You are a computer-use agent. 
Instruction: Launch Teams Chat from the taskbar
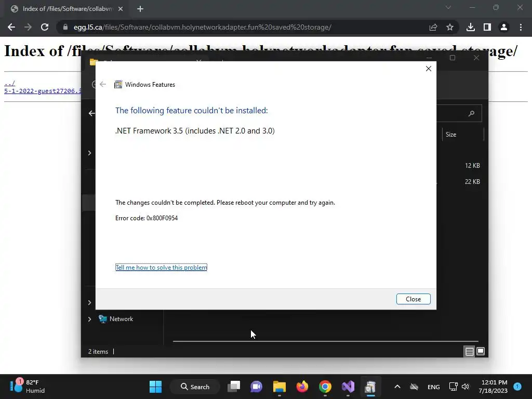(x=256, y=387)
